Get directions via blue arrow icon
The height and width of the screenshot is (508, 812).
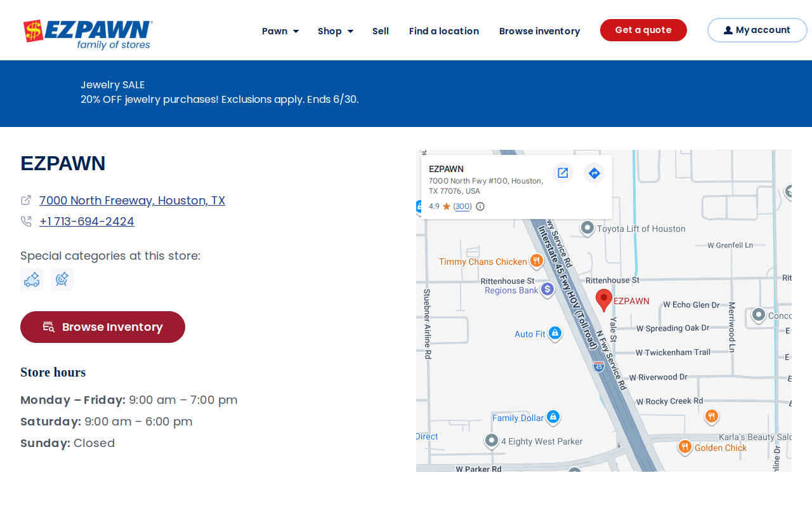click(594, 173)
